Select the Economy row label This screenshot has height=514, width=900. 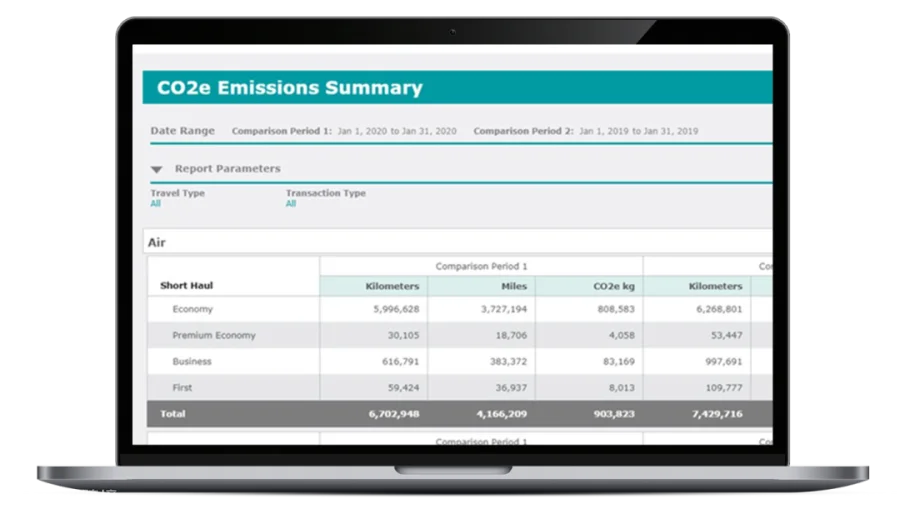[192, 309]
